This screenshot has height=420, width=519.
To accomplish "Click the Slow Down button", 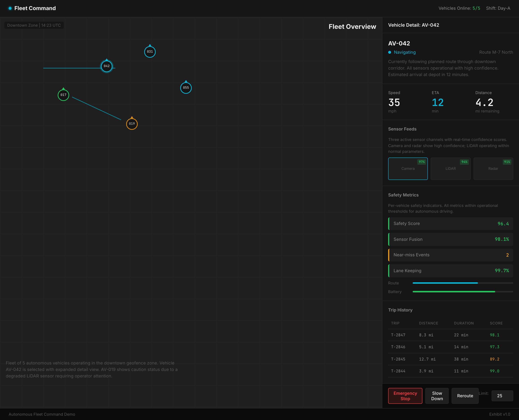I will click(437, 396).
